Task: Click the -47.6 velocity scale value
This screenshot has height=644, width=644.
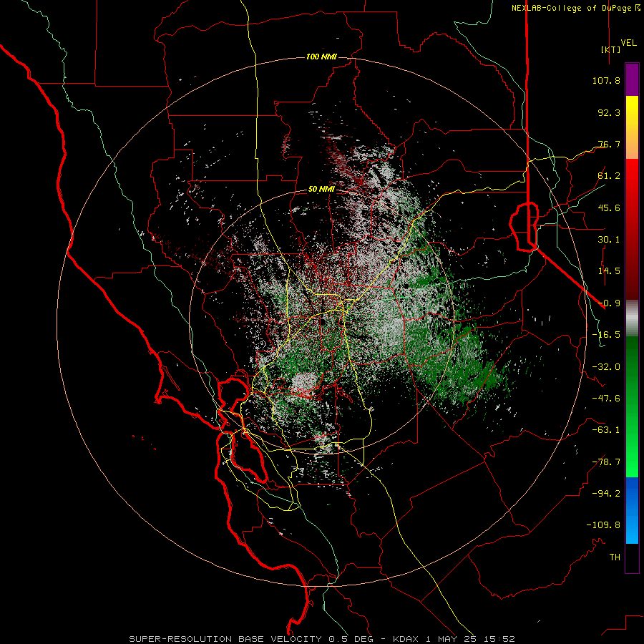Action: point(606,399)
